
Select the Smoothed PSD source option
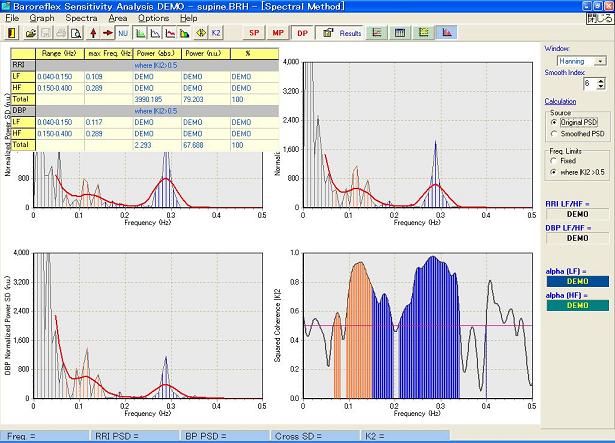click(x=577, y=134)
